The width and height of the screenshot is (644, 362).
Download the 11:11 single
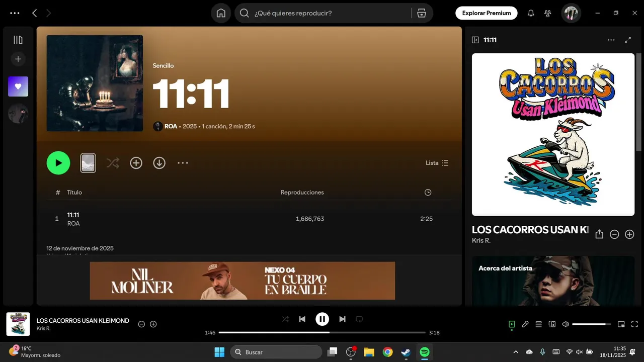[159, 163]
